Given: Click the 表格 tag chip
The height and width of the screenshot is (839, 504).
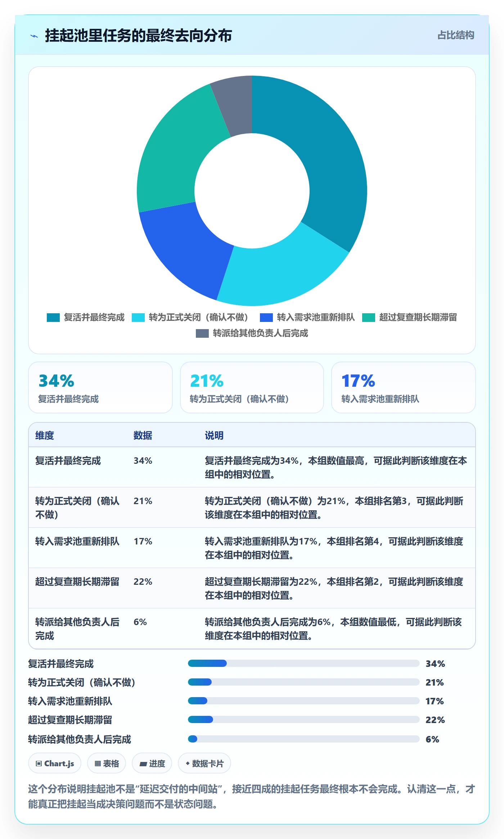Looking at the screenshot, I should (x=107, y=763).
